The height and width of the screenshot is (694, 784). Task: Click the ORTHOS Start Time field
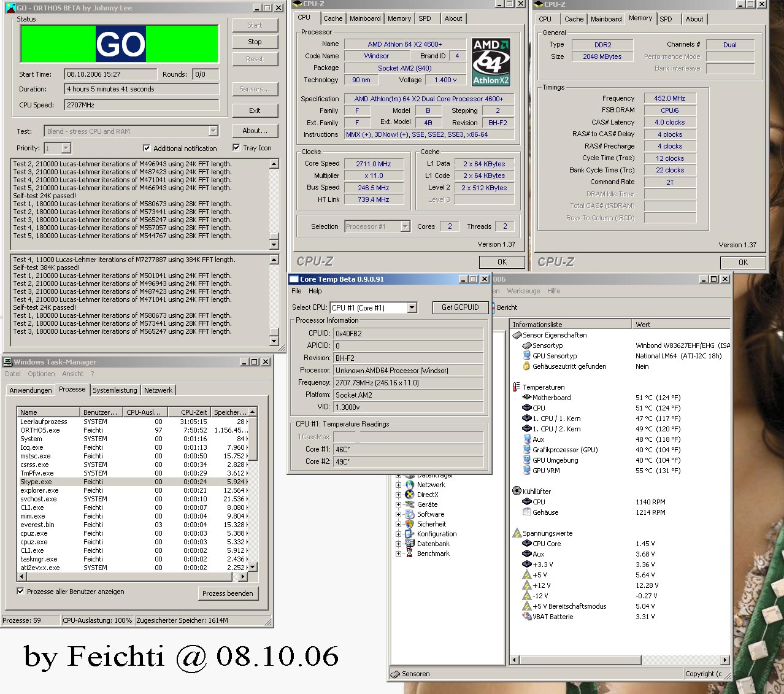coord(110,74)
